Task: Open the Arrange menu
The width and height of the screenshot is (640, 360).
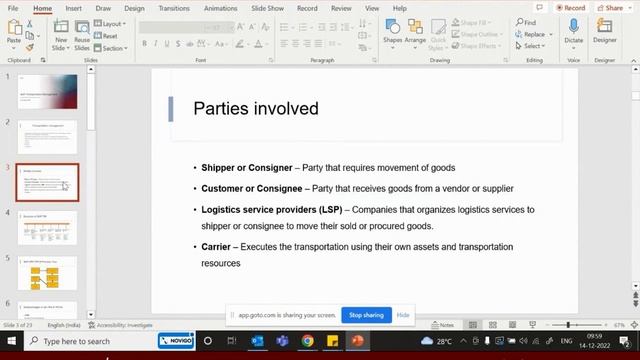Action: coord(415,34)
